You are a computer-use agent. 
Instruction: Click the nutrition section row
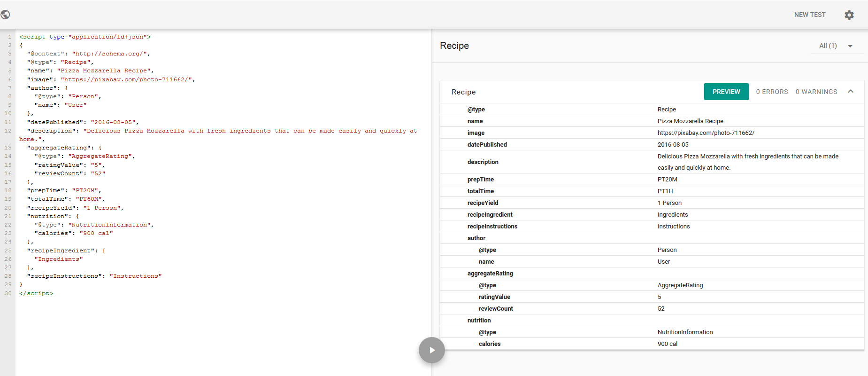652,321
